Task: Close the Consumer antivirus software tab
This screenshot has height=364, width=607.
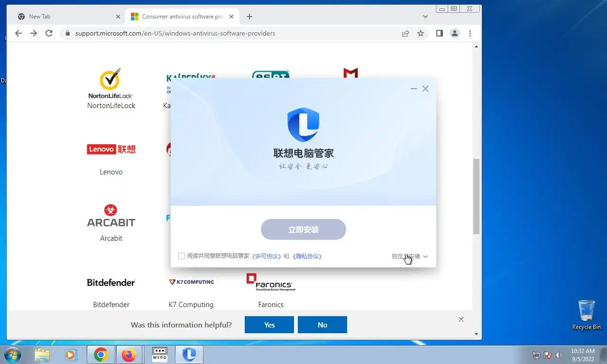Action: pos(231,17)
